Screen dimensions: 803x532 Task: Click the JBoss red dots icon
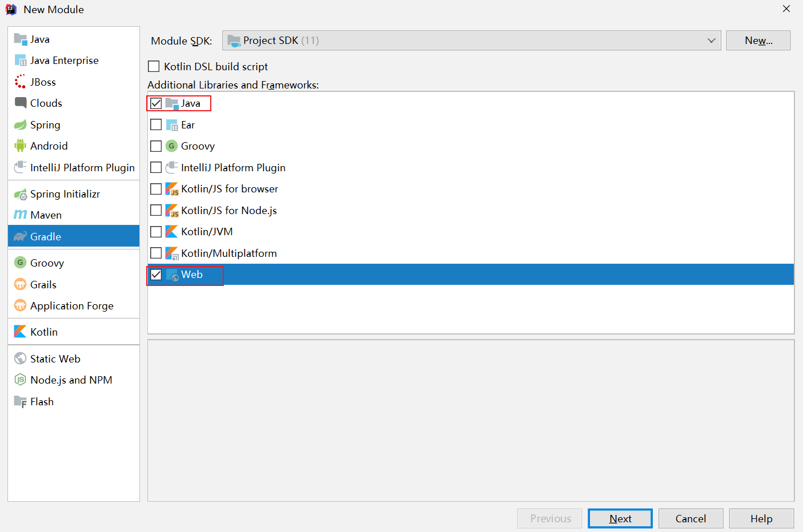(21, 82)
